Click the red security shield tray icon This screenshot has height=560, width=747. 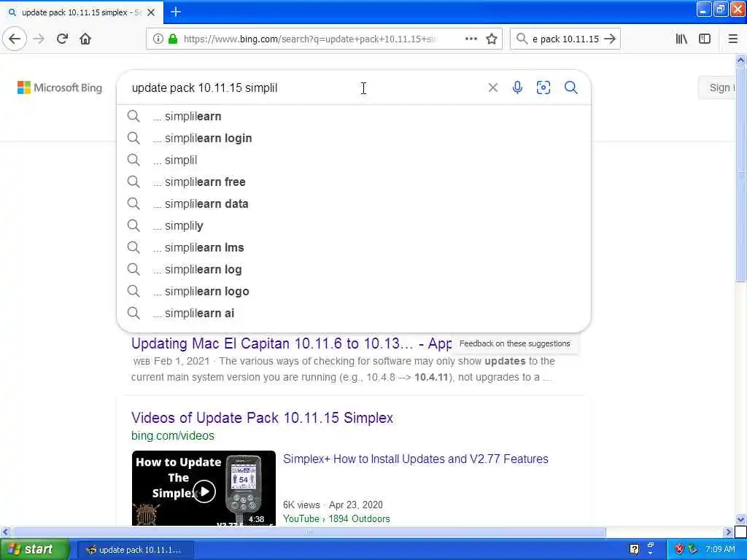(x=680, y=550)
